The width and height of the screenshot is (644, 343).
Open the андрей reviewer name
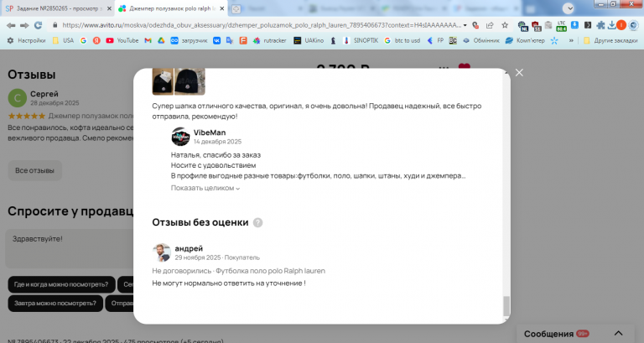(x=189, y=248)
